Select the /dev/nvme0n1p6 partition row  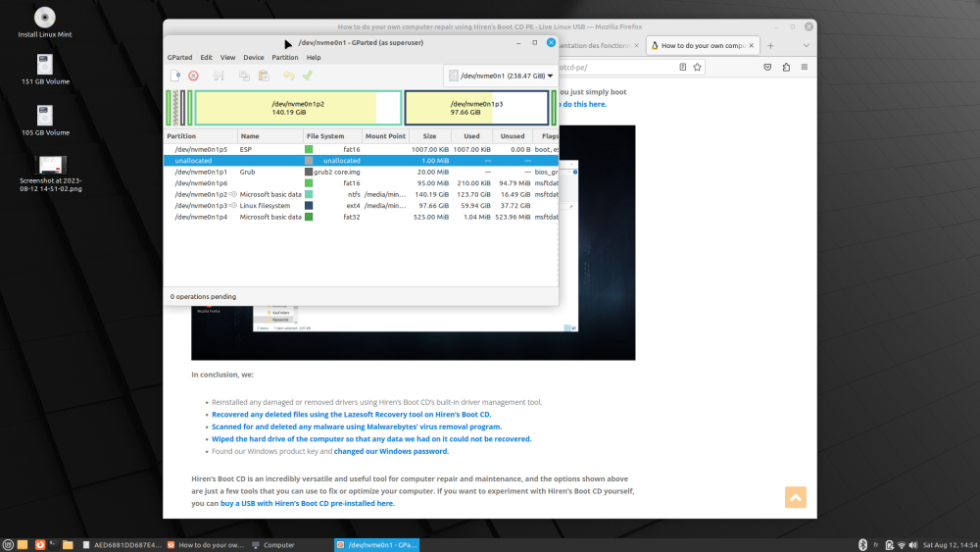(362, 183)
